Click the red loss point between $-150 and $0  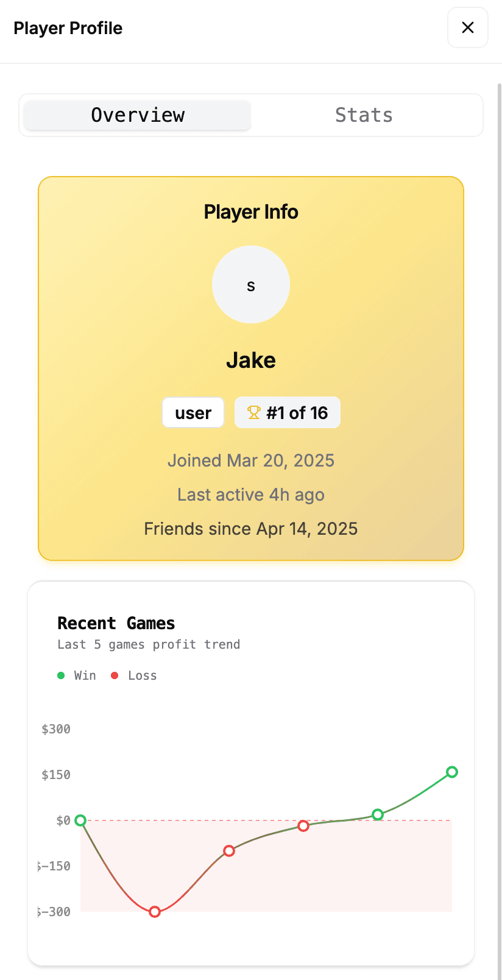[229, 851]
